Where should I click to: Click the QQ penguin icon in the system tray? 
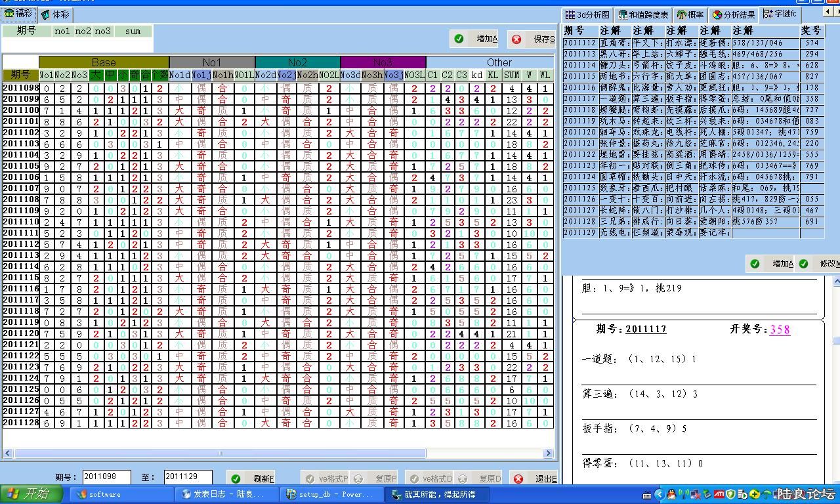pos(671,494)
